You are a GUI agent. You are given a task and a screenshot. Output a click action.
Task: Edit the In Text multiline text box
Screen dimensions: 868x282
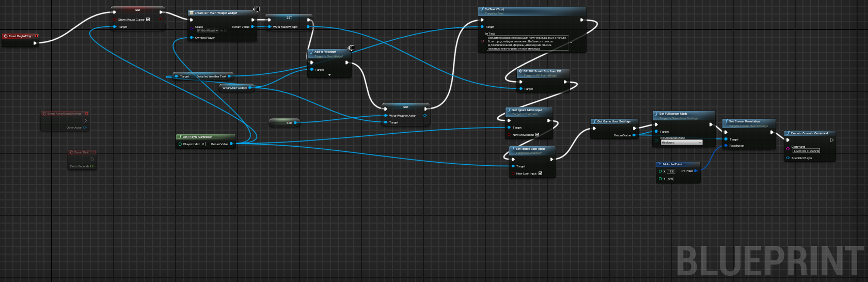[527, 43]
